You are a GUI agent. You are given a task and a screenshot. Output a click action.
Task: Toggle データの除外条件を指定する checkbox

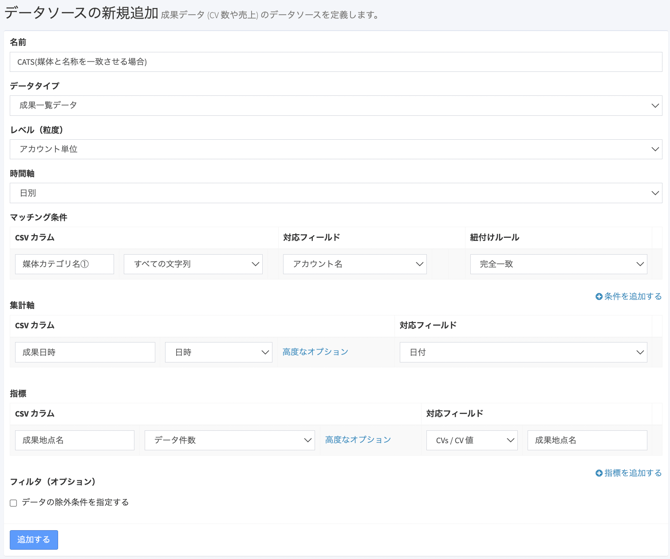coord(13,503)
